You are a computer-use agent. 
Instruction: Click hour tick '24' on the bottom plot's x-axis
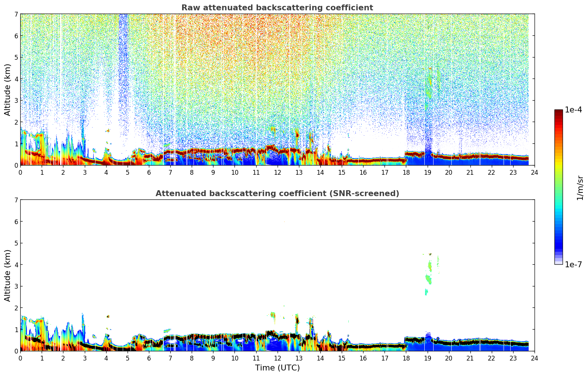[x=534, y=358]
